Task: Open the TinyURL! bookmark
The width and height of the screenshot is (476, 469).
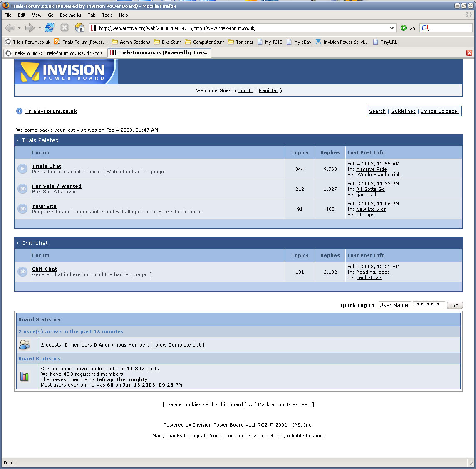Action: pos(386,42)
